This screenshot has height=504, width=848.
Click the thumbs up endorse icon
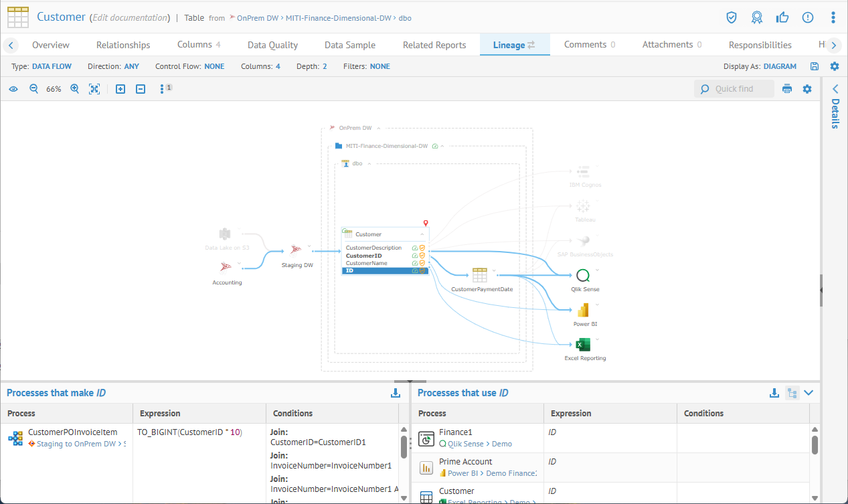point(782,17)
